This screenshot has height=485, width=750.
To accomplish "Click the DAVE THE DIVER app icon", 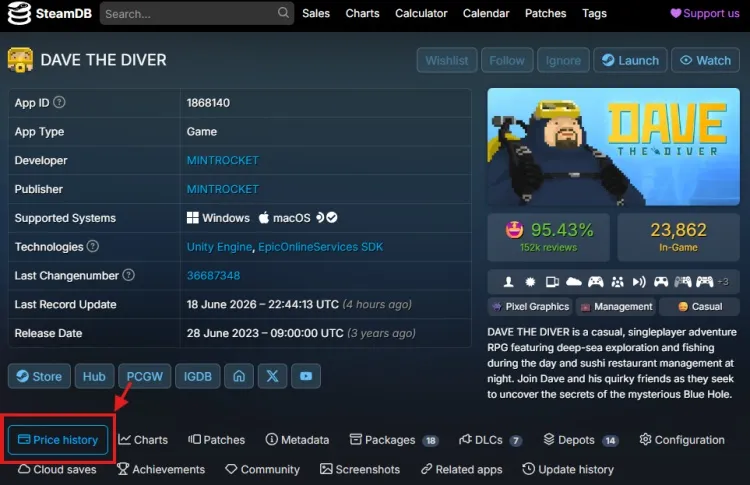I will [x=20, y=60].
